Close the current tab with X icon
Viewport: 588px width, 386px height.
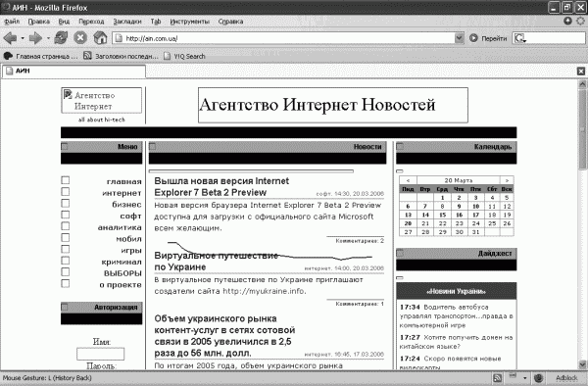coord(581,72)
